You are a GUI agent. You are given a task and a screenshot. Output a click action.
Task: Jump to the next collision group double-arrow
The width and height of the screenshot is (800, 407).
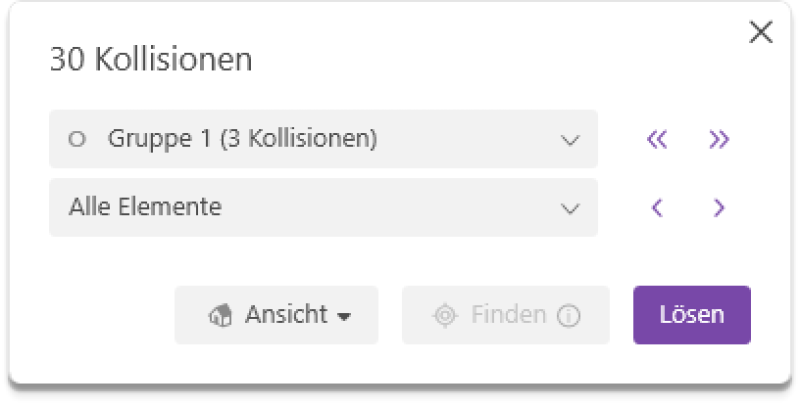click(719, 139)
